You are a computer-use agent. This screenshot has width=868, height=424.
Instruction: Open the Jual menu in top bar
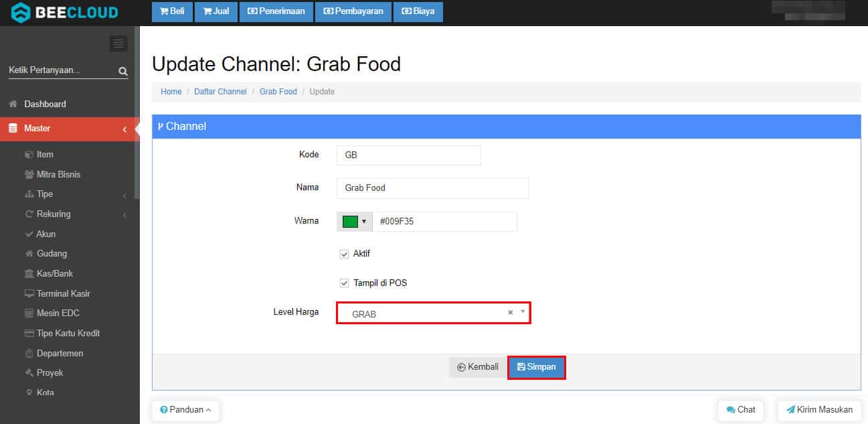[x=215, y=11]
